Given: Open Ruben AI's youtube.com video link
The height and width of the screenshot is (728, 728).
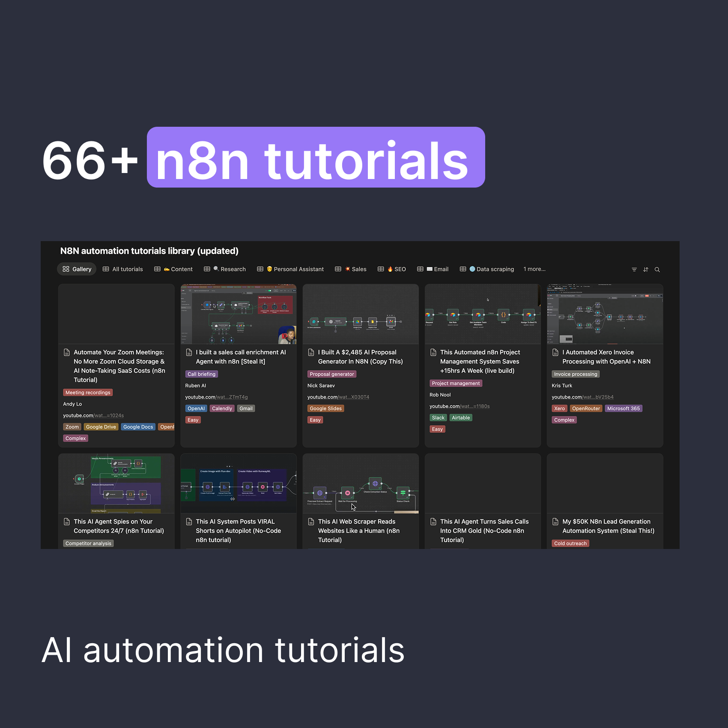Looking at the screenshot, I should point(216,397).
